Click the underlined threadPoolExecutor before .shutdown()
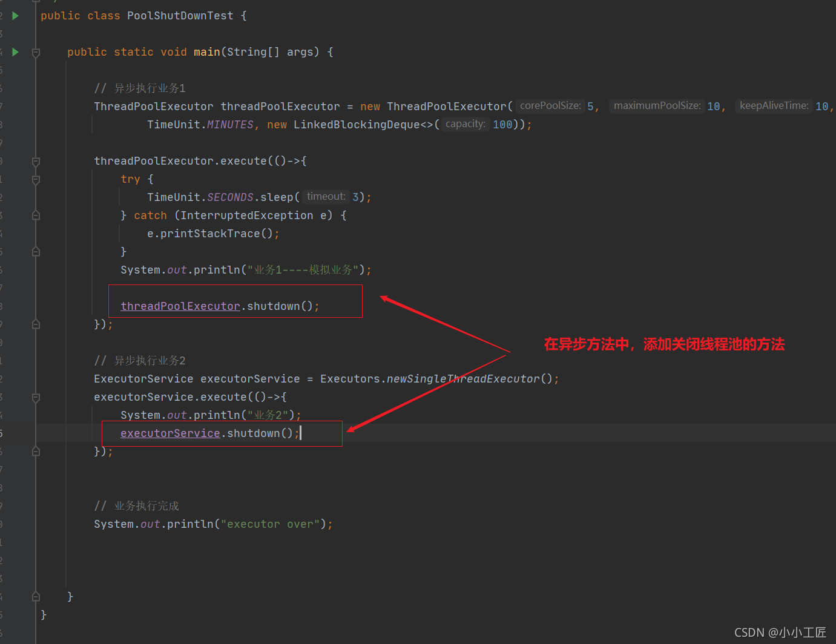The width and height of the screenshot is (836, 644). point(180,306)
